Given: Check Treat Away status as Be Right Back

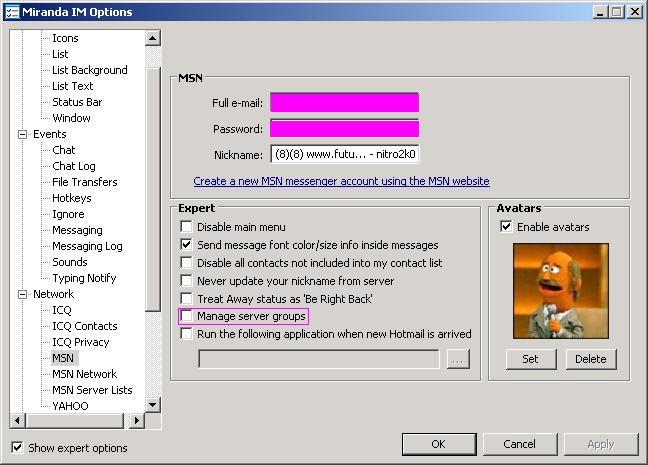Looking at the screenshot, I should coord(186,298).
